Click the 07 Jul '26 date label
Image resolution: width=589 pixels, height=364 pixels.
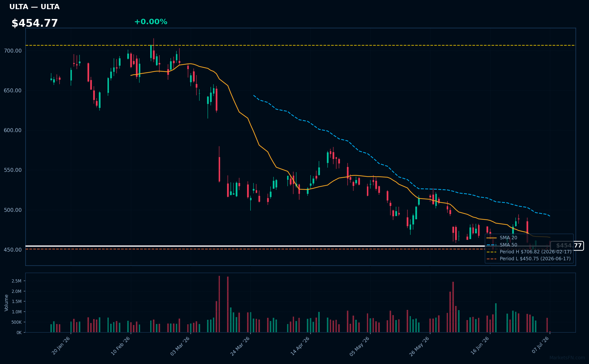pos(540,345)
